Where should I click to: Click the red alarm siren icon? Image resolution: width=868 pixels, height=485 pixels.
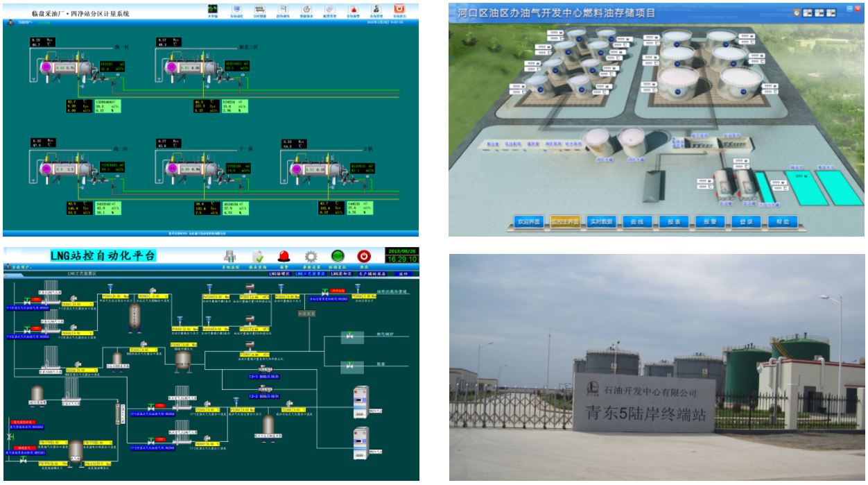point(284,256)
